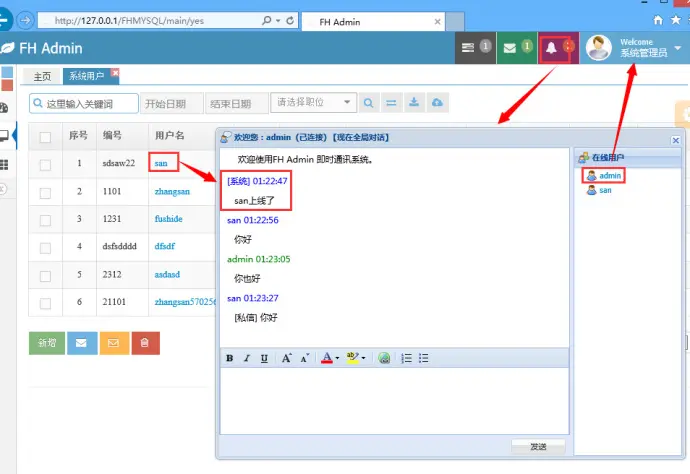This screenshot has height=474, width=690.
Task: Insert numbered list in chat editor
Action: pyautogui.click(x=406, y=358)
